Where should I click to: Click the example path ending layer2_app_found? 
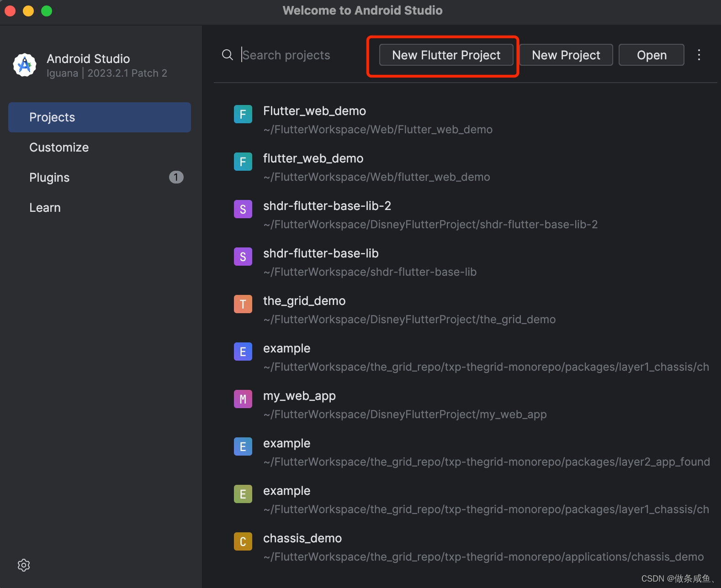[x=487, y=462]
